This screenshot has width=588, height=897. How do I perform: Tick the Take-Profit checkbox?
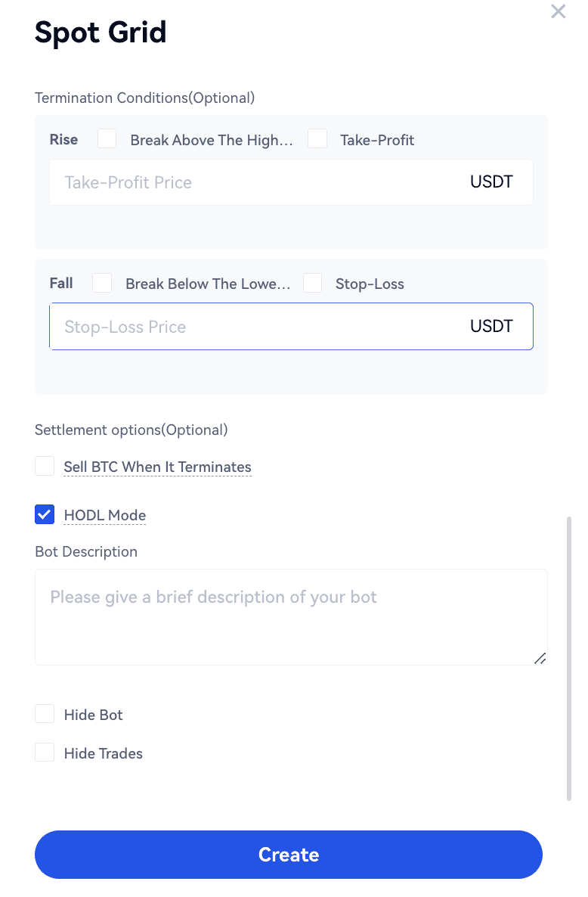(317, 139)
